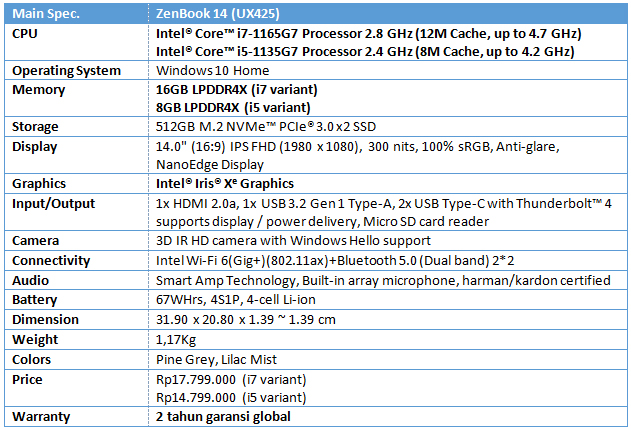Select the 'Weight' row label
The height and width of the screenshot is (429, 631).
pos(35,340)
